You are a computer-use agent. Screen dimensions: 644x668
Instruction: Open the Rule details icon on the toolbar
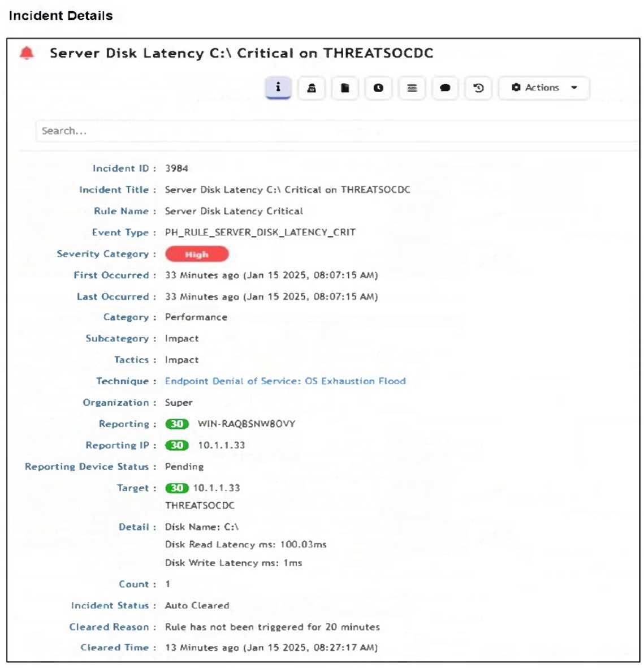[312, 88]
